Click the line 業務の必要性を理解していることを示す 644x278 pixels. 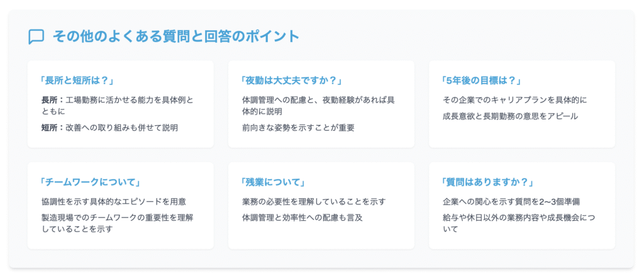[314, 202]
